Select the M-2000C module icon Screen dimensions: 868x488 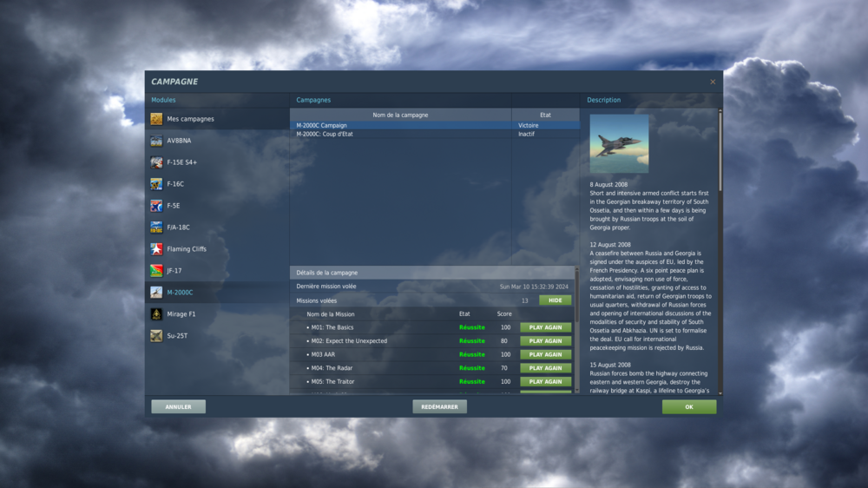point(156,292)
